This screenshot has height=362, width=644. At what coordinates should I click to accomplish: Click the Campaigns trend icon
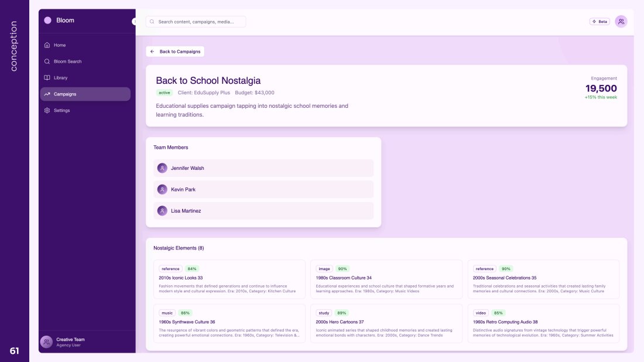(47, 94)
